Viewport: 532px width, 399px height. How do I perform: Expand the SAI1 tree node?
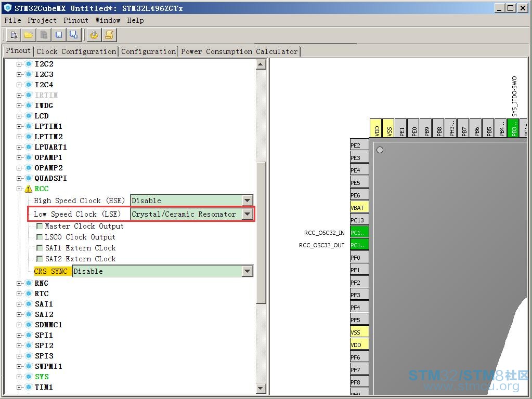(x=19, y=304)
